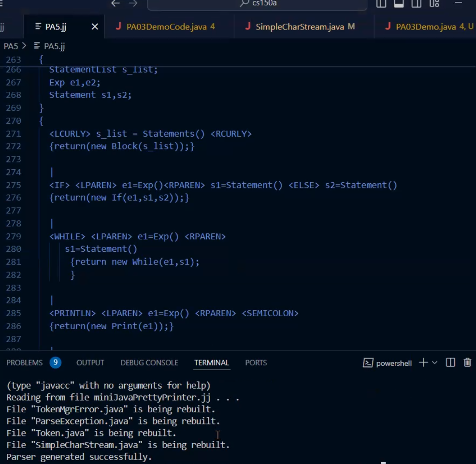Screen dimensions: 476x464
Task: Toggle primary side bar layout icon
Action: 381,3
